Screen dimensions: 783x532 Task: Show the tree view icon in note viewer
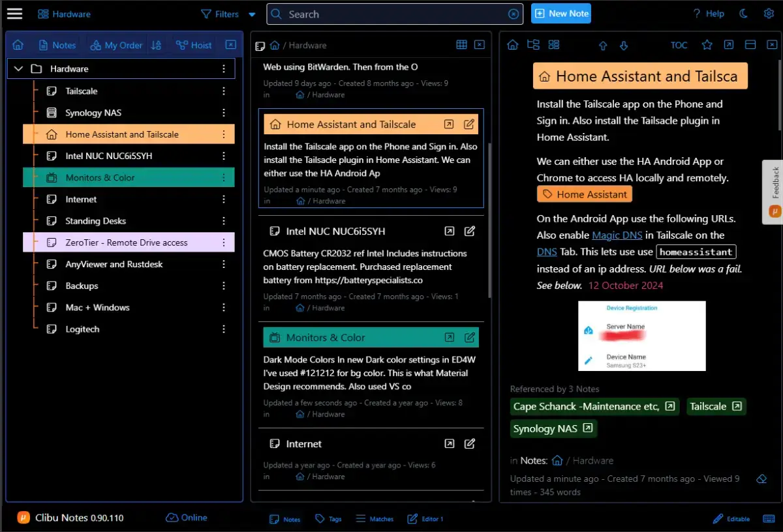click(533, 45)
